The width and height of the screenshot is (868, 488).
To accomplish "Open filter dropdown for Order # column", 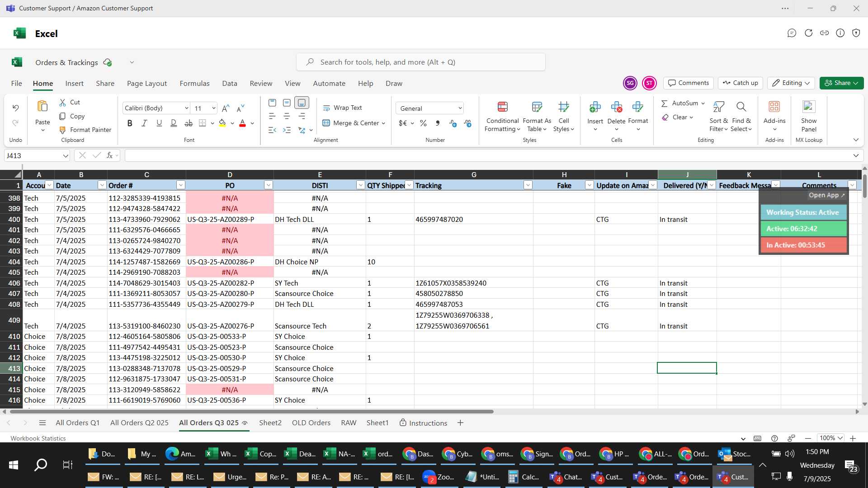I will pos(180,185).
